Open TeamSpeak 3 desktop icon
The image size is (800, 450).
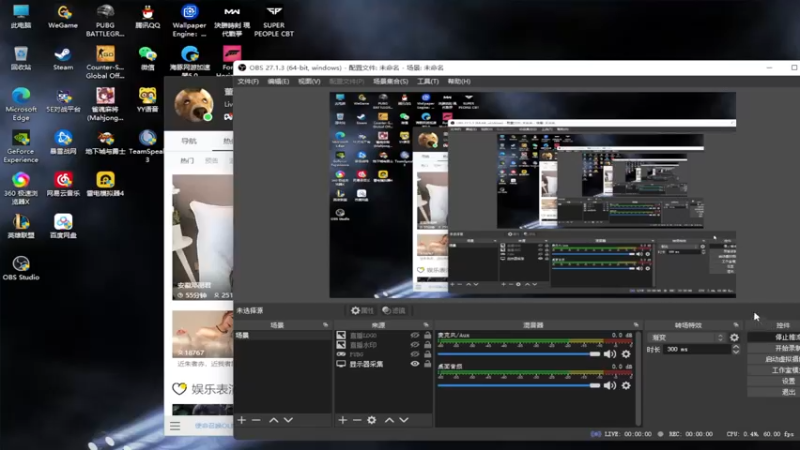click(x=147, y=146)
